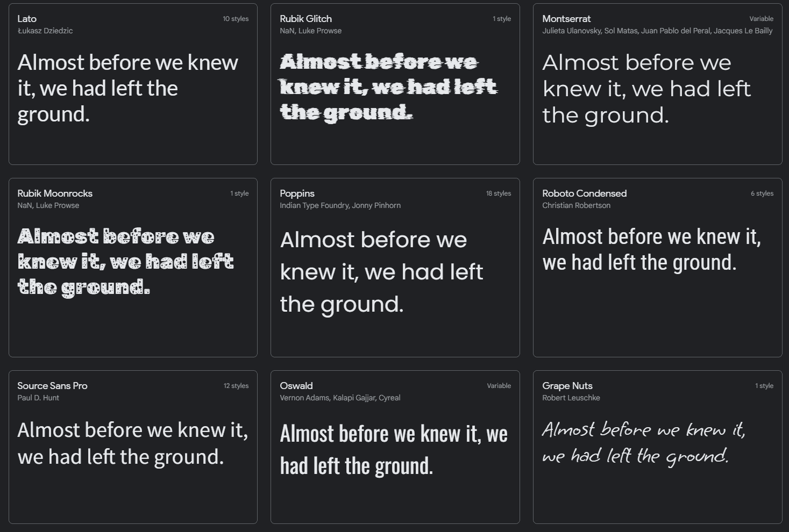This screenshot has width=789, height=532.
Task: Open the Rubik Moonrocks font page
Action: click(x=54, y=193)
